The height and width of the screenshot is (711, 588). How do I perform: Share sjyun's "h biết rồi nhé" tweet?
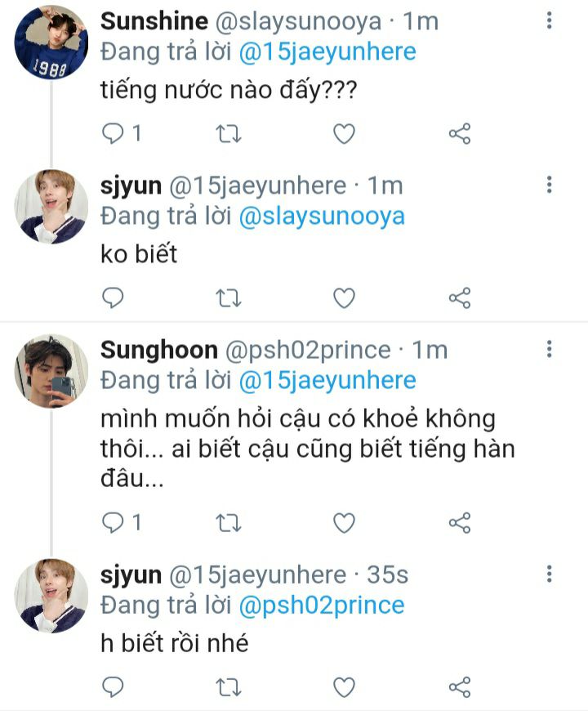(x=460, y=686)
